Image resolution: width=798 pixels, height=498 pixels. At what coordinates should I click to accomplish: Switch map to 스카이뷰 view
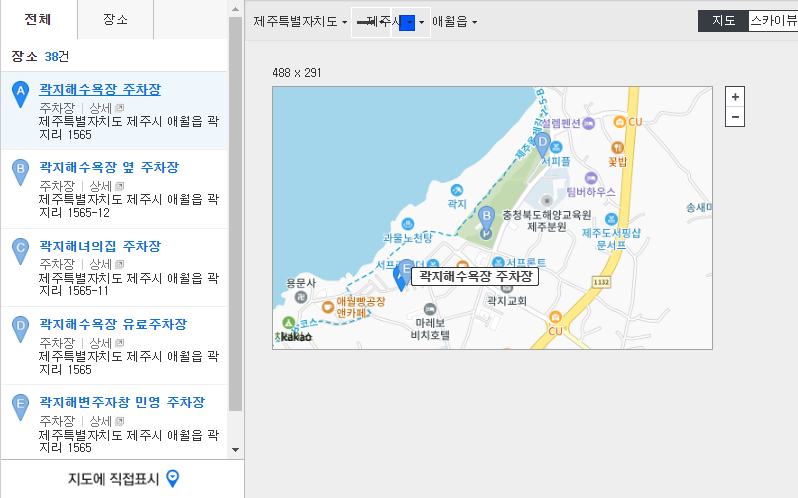coord(774,21)
